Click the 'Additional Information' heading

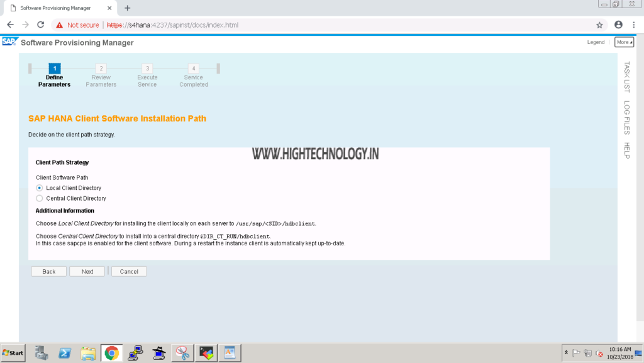click(65, 211)
